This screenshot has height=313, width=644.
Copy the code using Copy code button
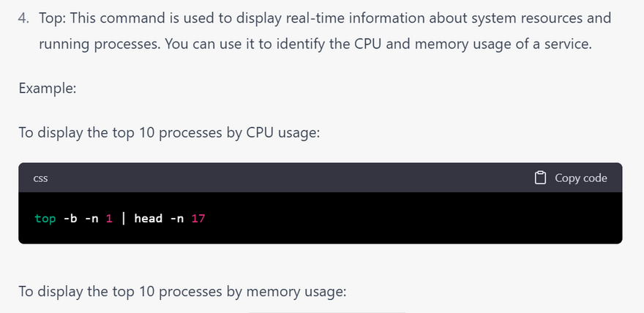point(571,178)
